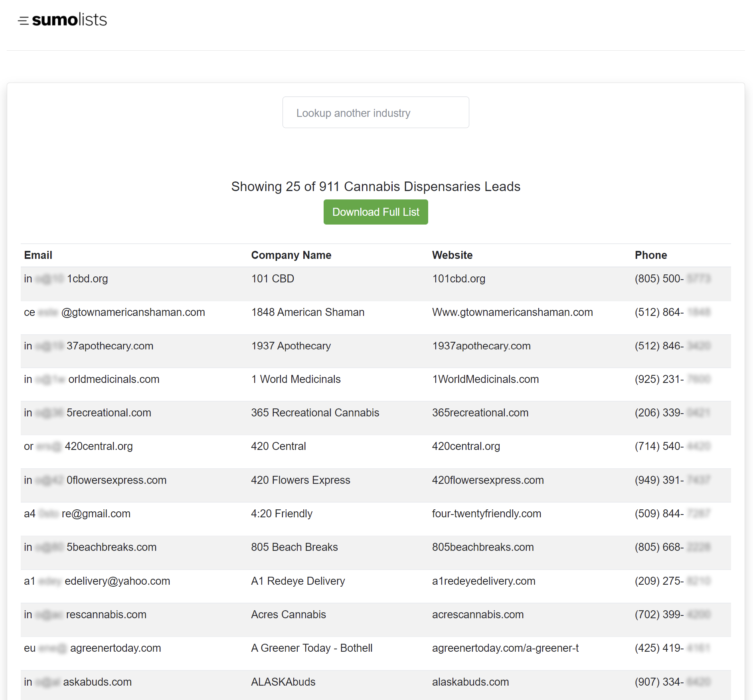Click website a1redeyedelivery.com
Viewport: 753px width, 700px height.
click(x=484, y=581)
